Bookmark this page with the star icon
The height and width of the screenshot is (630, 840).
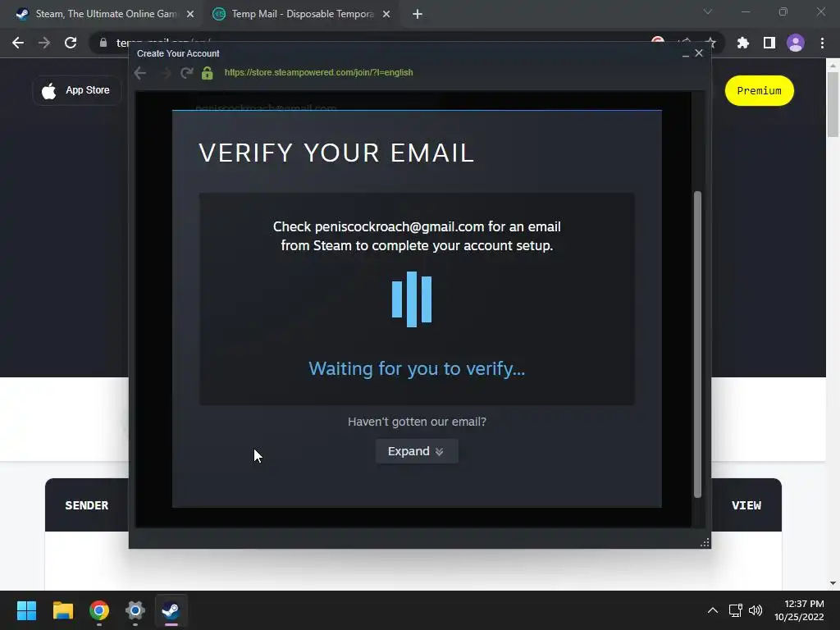(x=710, y=43)
